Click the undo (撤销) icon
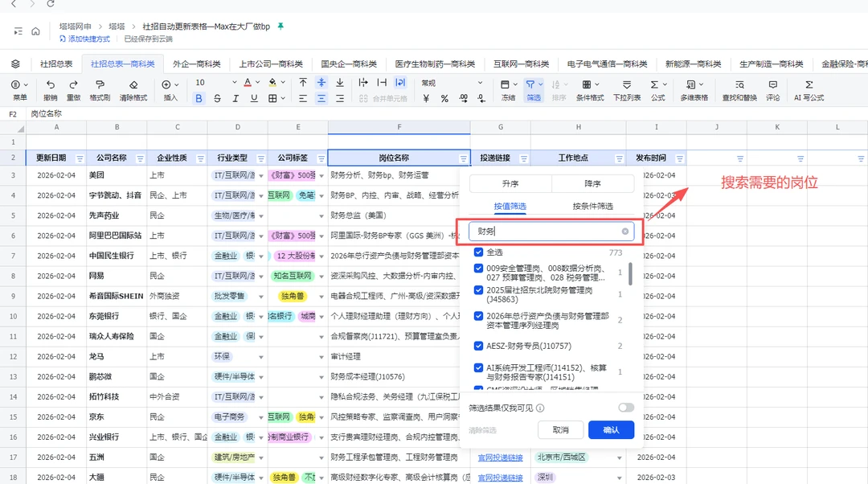868x484 pixels. tap(51, 84)
